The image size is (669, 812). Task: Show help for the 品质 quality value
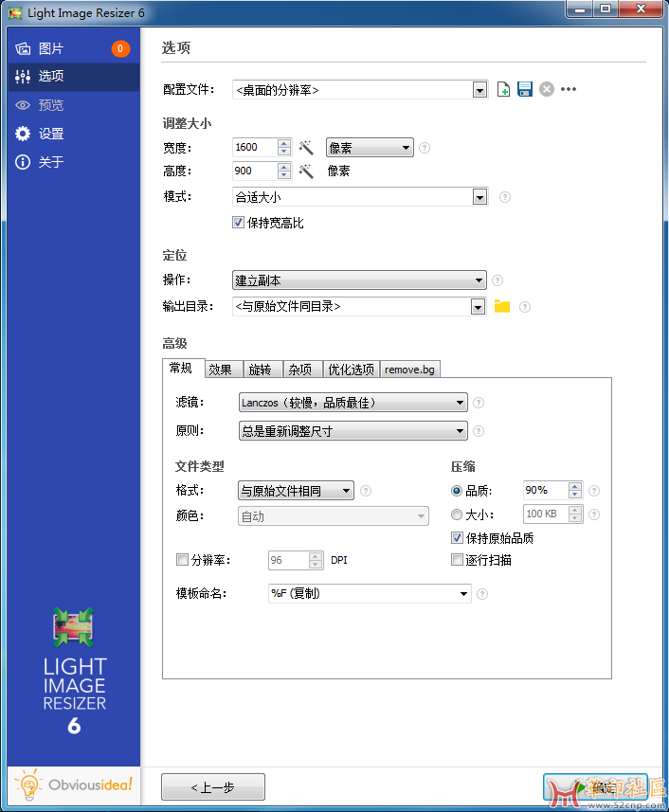coord(594,491)
